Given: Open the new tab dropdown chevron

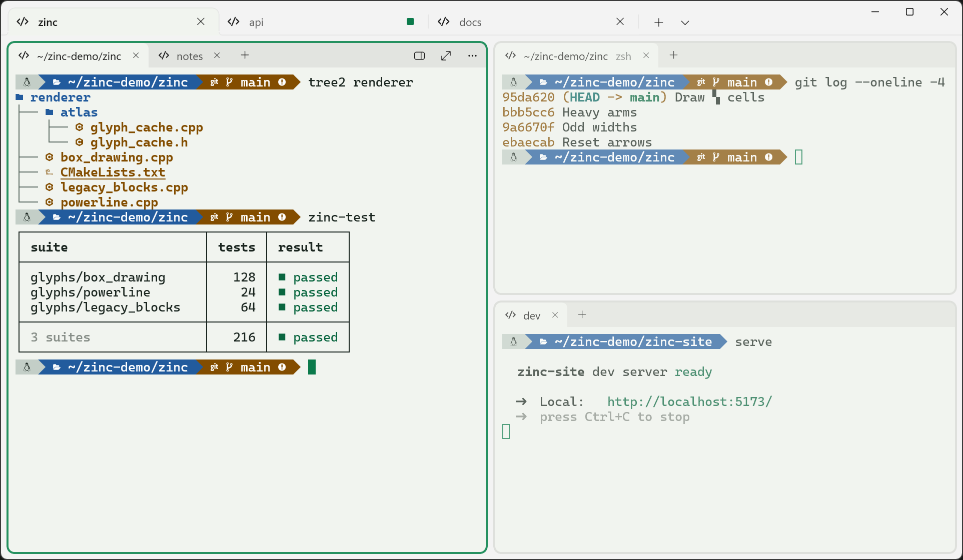Looking at the screenshot, I should point(685,22).
